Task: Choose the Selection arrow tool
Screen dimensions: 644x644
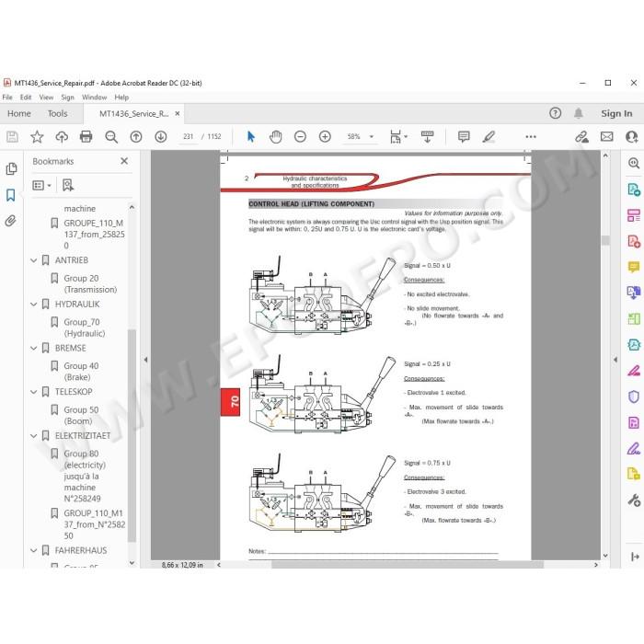Action: (251, 136)
